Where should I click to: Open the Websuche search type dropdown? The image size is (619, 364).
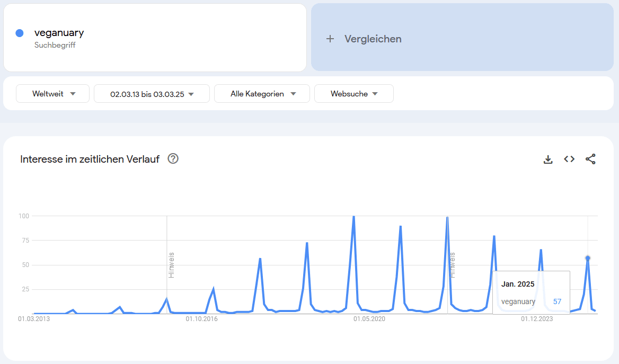click(353, 94)
